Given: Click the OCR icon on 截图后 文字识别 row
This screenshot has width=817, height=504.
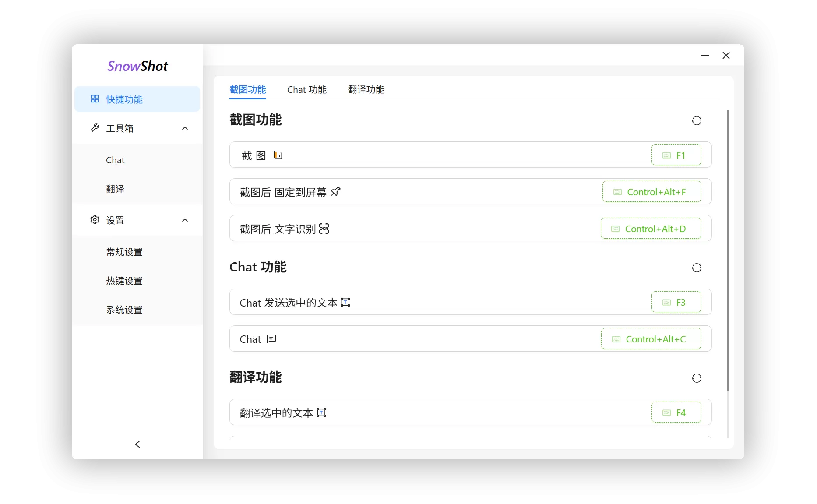Looking at the screenshot, I should pos(324,229).
